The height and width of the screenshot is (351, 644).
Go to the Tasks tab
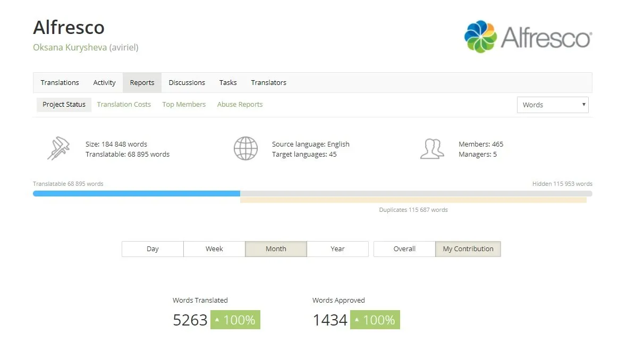click(228, 83)
